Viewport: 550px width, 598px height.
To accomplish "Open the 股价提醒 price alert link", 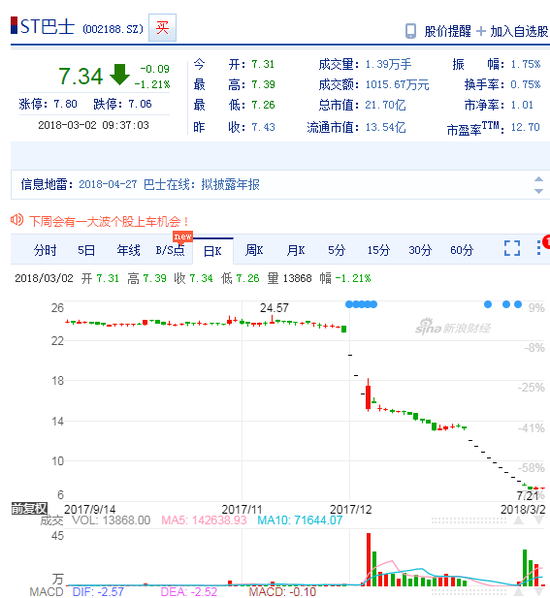I will click(447, 31).
